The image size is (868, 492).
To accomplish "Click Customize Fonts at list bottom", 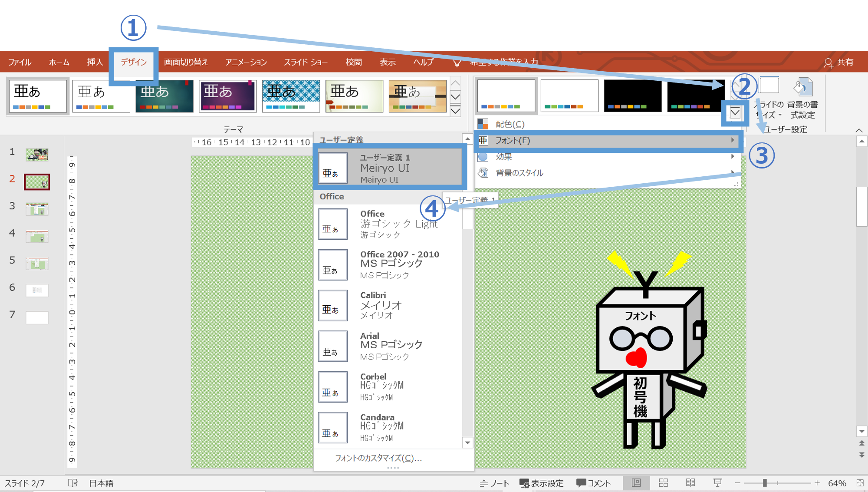I will coord(378,458).
